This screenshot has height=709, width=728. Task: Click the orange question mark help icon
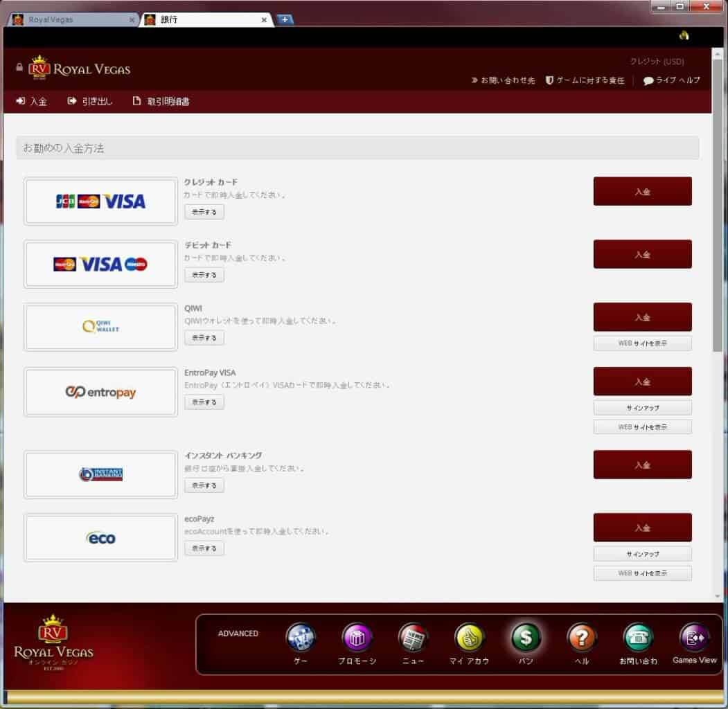pos(582,638)
